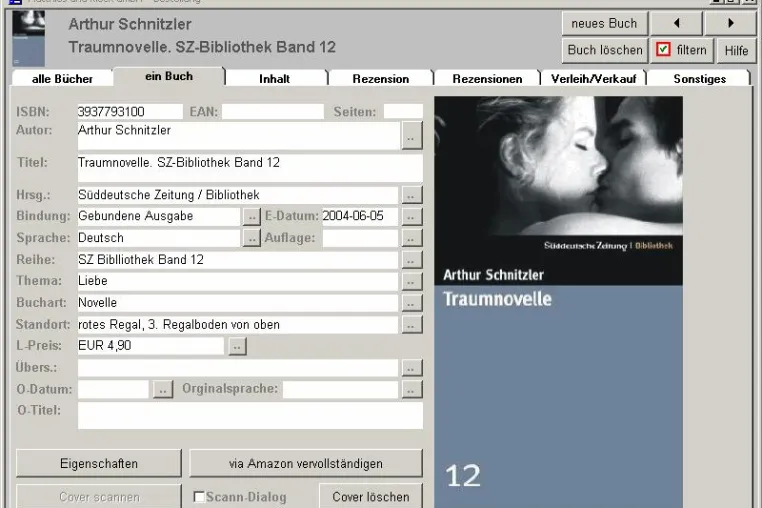
Task: Click via Amazon vervollständigen button
Action: coord(306,463)
